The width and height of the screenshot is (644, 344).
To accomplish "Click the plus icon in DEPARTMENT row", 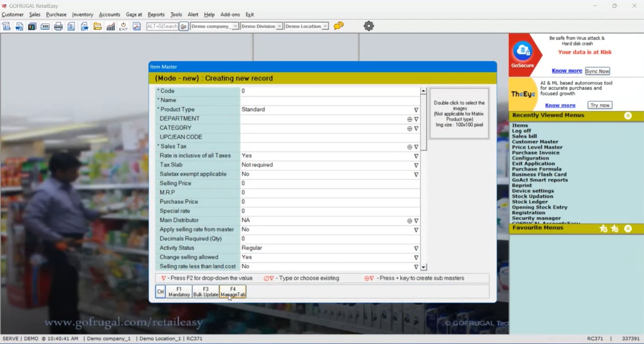I will [409, 119].
